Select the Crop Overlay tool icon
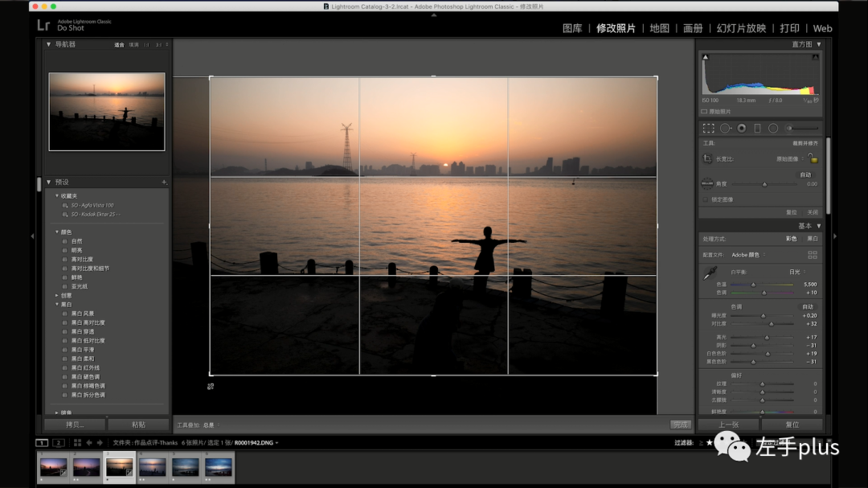 coord(709,129)
